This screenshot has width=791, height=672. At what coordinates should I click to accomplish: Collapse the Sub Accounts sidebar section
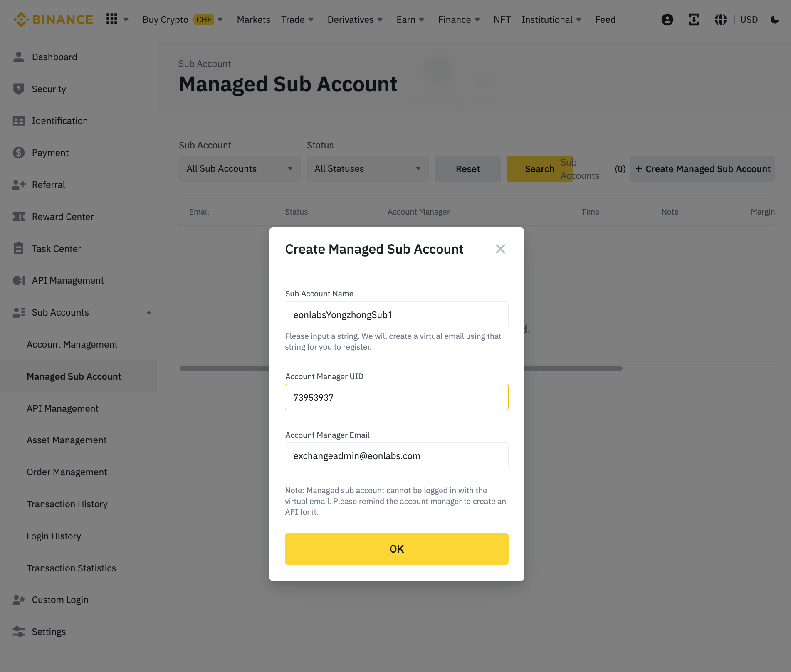click(148, 312)
